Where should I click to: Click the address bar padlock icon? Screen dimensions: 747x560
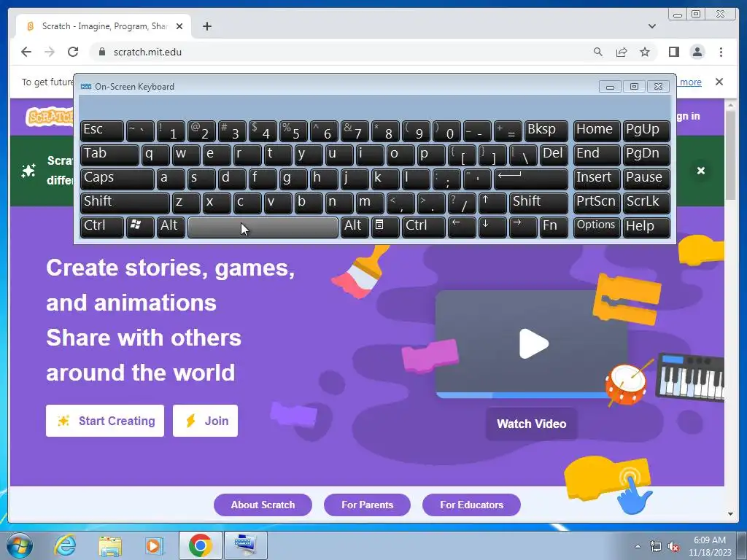point(101,52)
